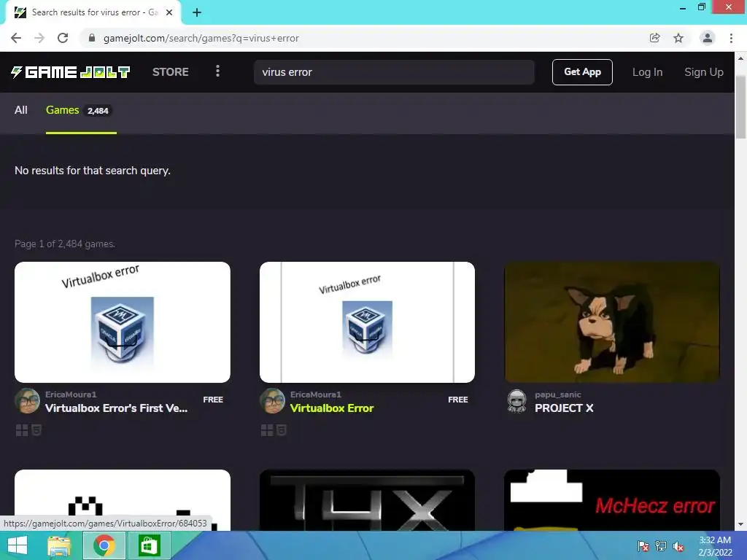Click the scrollbar down arrow
This screenshot has width=747, height=560.
click(x=741, y=524)
